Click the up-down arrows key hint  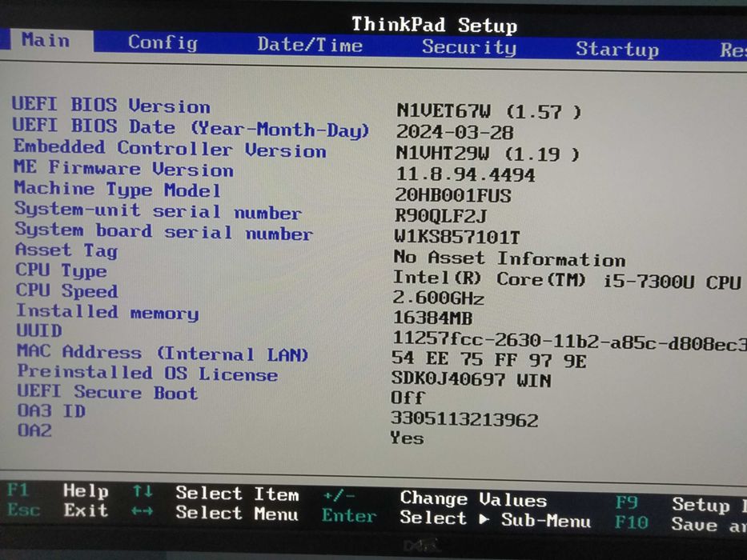point(143,491)
